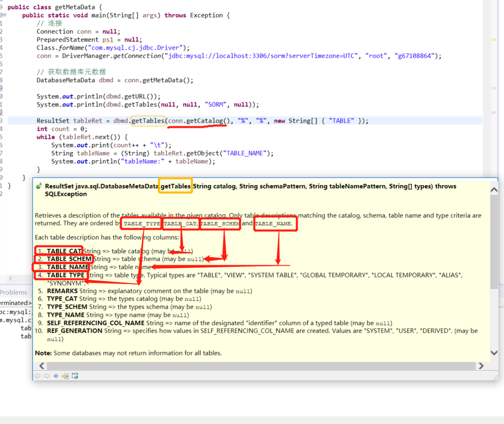Viewport: 504px width, 424px height.
Task: Click the getTables call in the tableRet line
Action: point(148,121)
